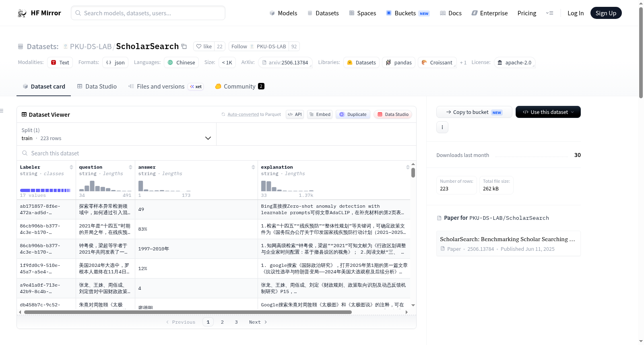Open Files and versions tab
Viewport: 644px width, 345px height.
[166, 86]
